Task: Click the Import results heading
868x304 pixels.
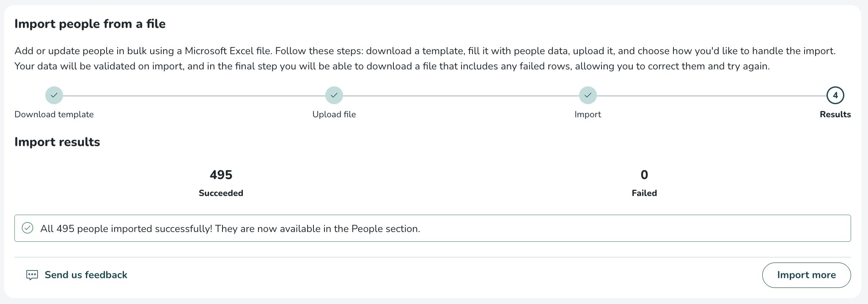Action: click(57, 142)
